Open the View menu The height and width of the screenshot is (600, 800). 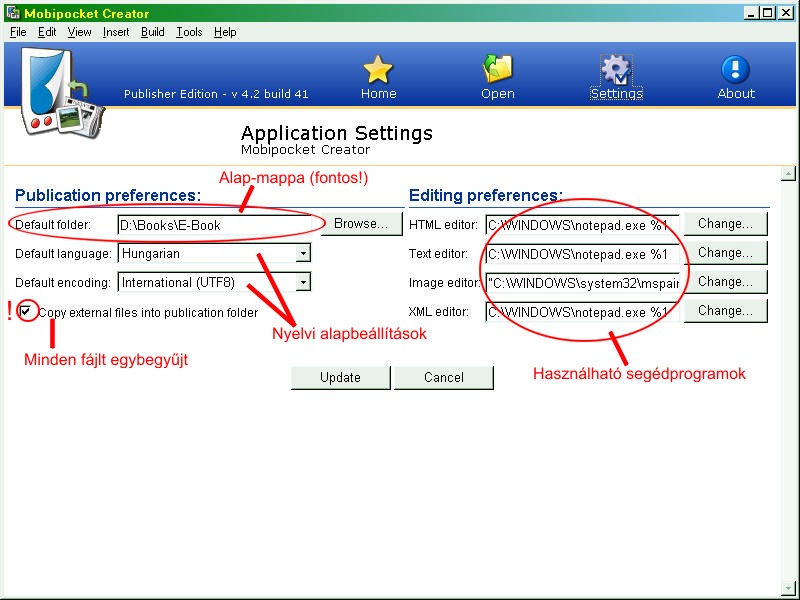[x=80, y=32]
